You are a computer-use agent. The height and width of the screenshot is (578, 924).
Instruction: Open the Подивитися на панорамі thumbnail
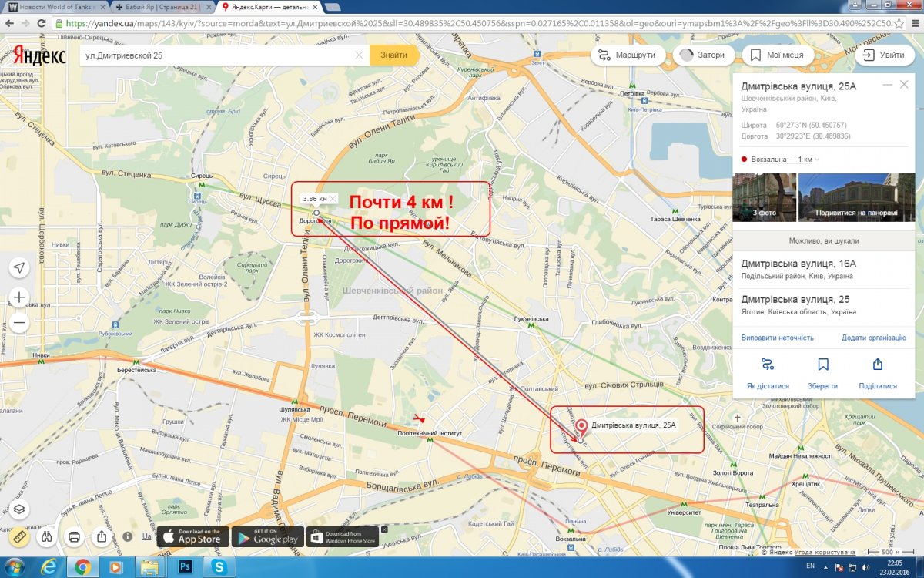point(855,198)
